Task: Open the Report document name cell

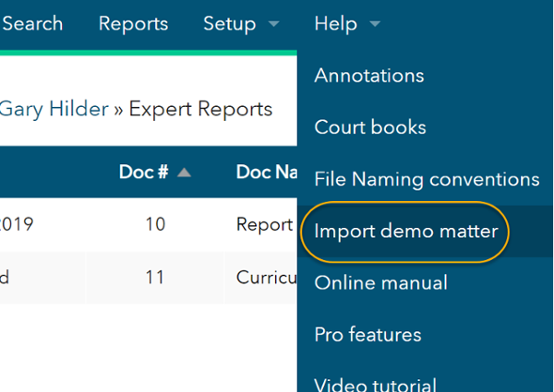Action: [264, 224]
